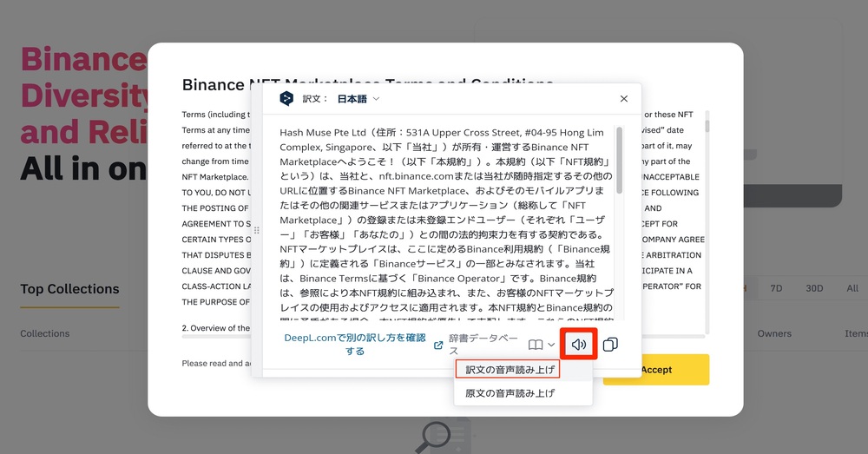
Task: Open the DeepL.comで別の訳し方を確認する link
Action: tap(355, 345)
